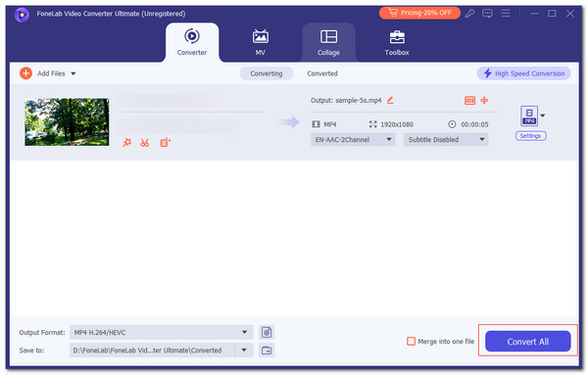Open the register key icon

coord(469,14)
